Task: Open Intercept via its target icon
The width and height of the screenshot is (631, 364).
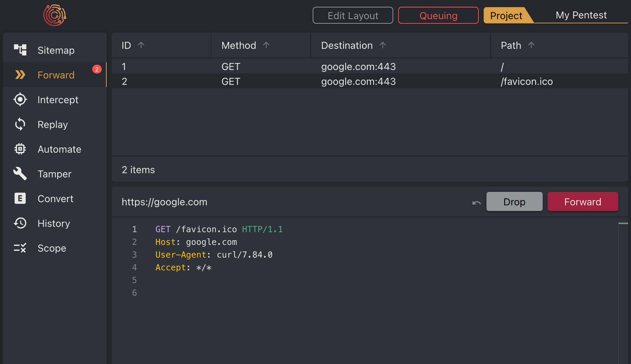Action: [x=20, y=99]
